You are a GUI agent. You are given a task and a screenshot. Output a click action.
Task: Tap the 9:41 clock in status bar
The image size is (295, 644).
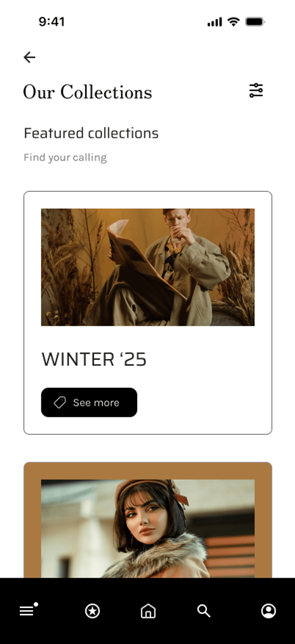click(x=51, y=22)
